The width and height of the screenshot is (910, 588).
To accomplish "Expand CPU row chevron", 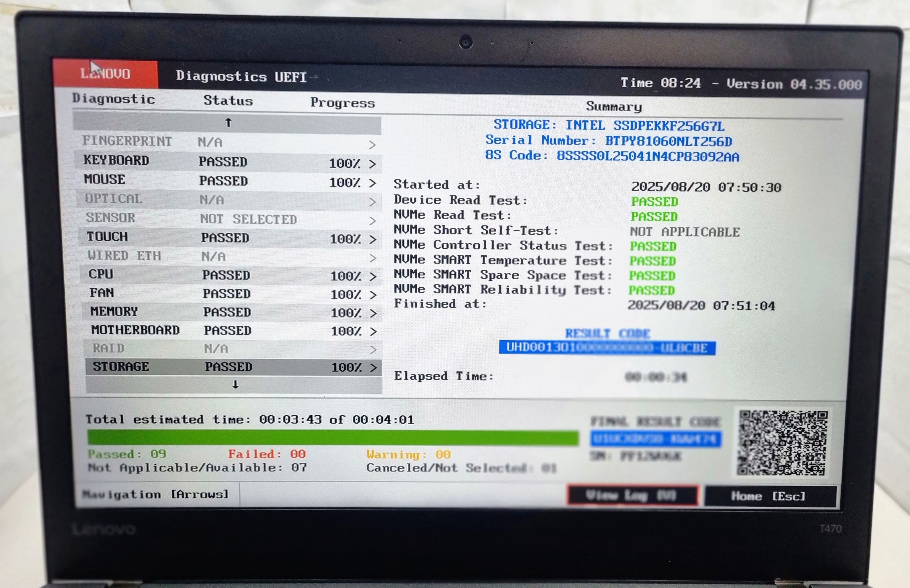I will 373,276.
